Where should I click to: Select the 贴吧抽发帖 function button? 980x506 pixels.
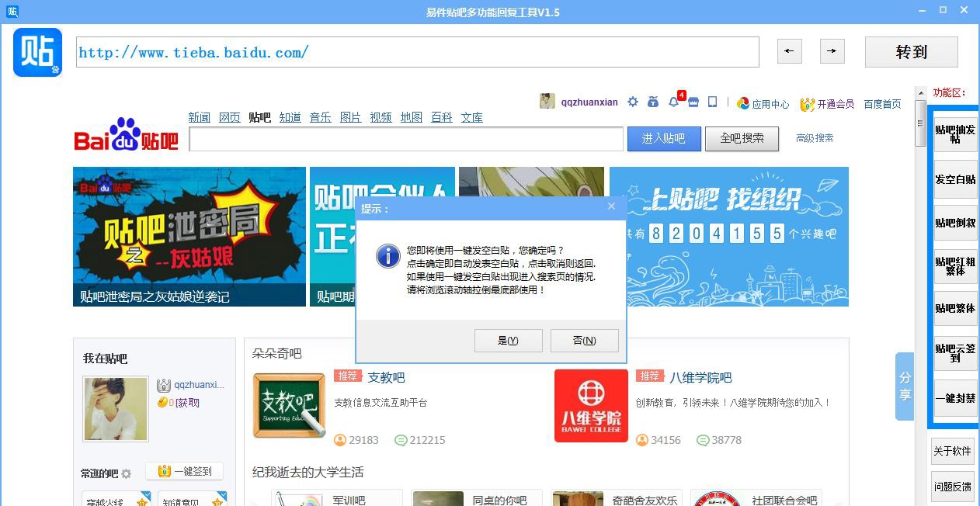[x=955, y=134]
